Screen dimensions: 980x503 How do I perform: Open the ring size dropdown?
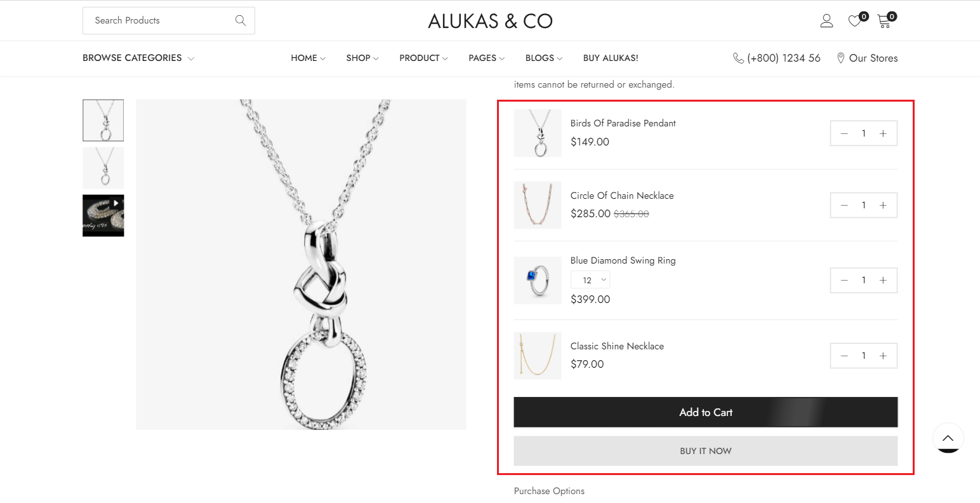point(590,280)
